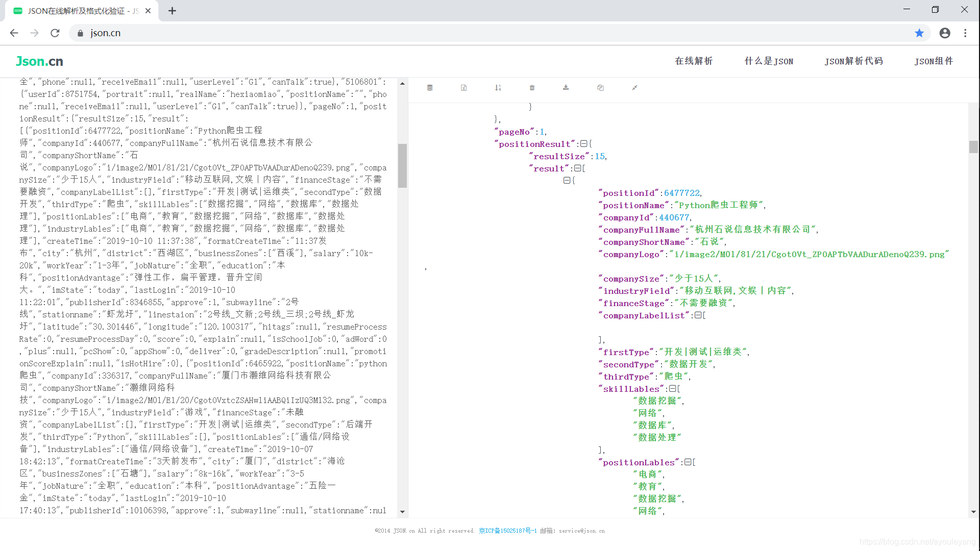Open the browser profile icon
This screenshot has width=980, height=551.
point(945,33)
